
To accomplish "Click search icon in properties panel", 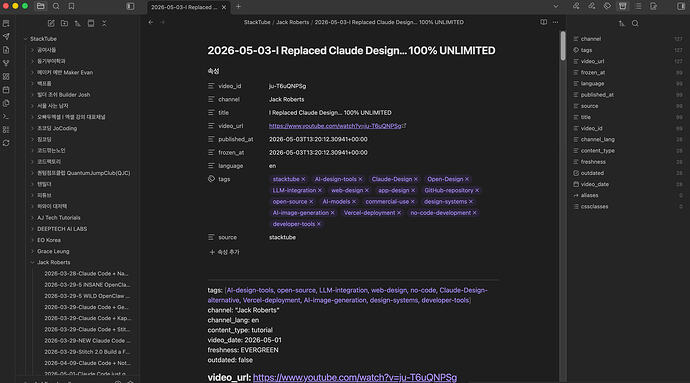I will [635, 23].
